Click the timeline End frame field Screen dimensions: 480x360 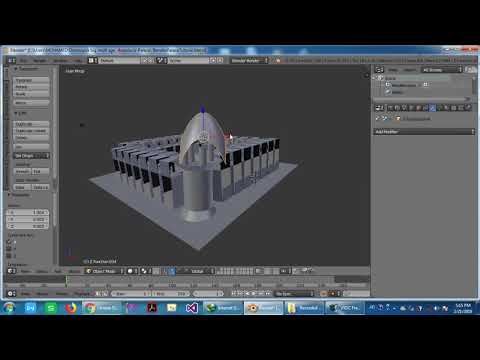172,293
